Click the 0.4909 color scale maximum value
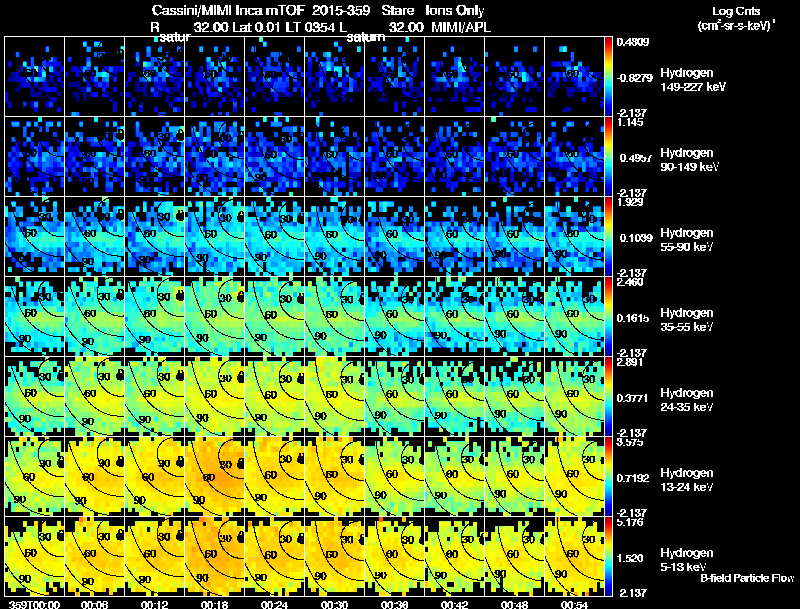Screen dimensions: 800x609 point(633,42)
